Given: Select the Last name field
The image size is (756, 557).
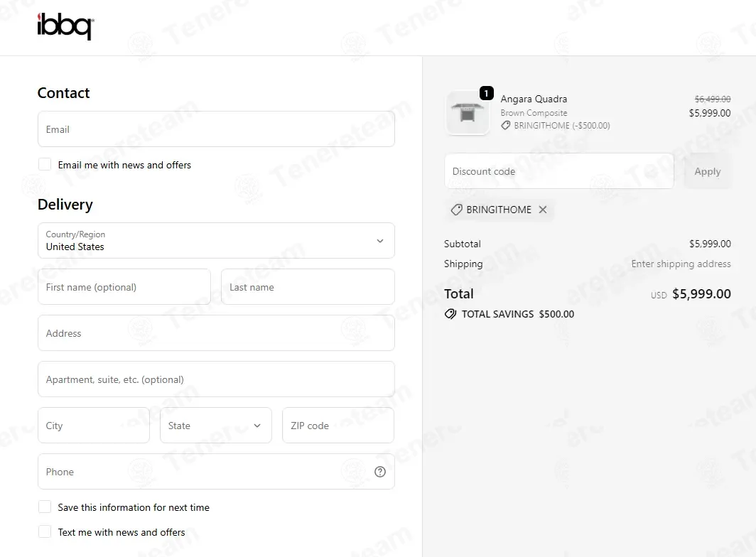Looking at the screenshot, I should [x=308, y=287].
